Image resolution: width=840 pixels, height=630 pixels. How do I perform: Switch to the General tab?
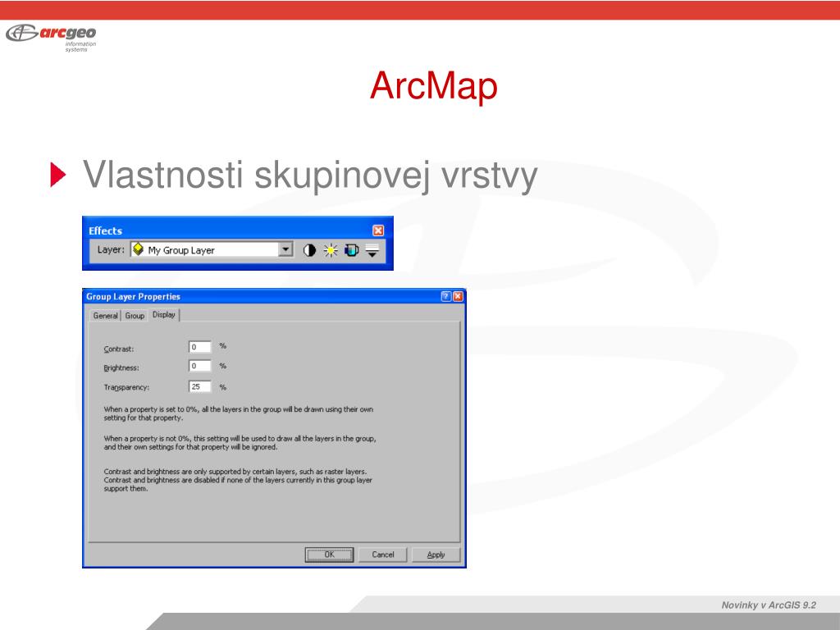pos(105,316)
